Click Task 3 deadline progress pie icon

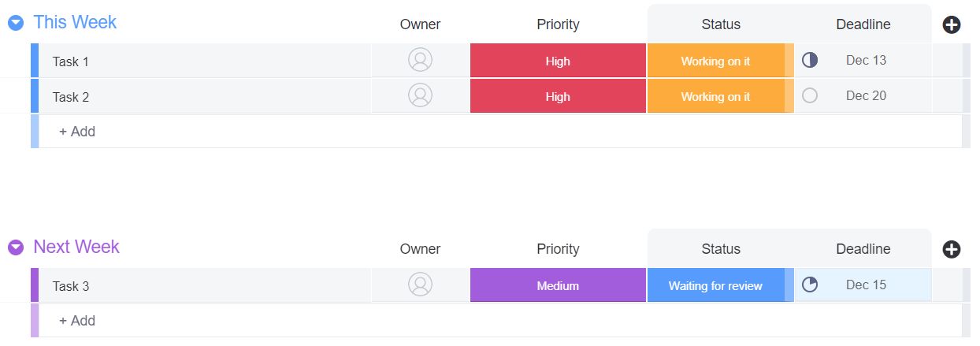(x=810, y=285)
